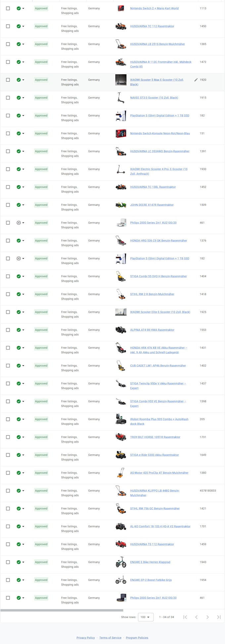Click green status icon for iRobot Roomba Plus row
The height and width of the screenshot is (644, 225).
19,419
